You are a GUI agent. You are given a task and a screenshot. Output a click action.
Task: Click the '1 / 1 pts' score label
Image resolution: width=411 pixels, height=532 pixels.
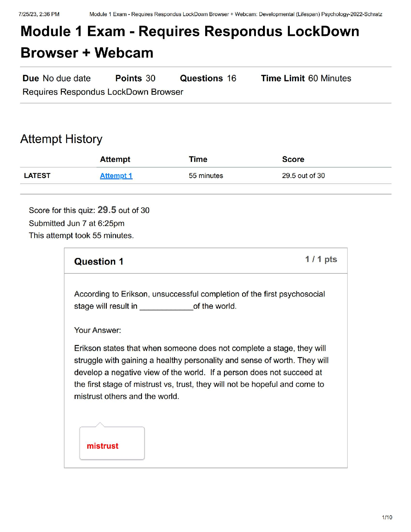click(x=321, y=259)
